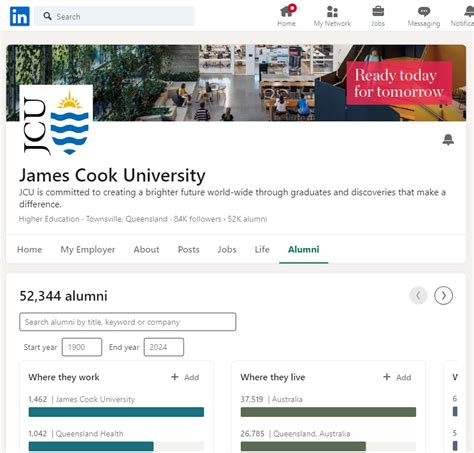
Task: Click the Ready today for tomorrow banner
Action: coord(399,83)
